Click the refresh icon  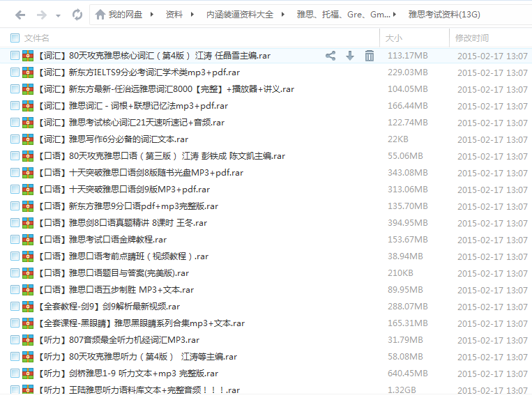coord(77,15)
